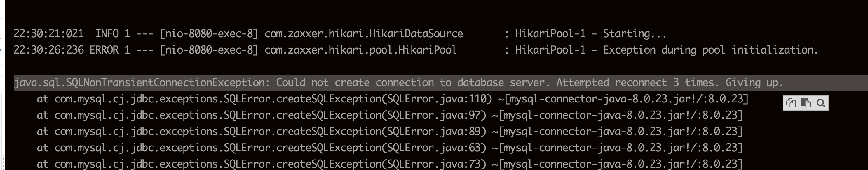Select the highlighted SQLNonTransientConnectionException line
Viewport: 868px width, 170px height.
point(441,83)
